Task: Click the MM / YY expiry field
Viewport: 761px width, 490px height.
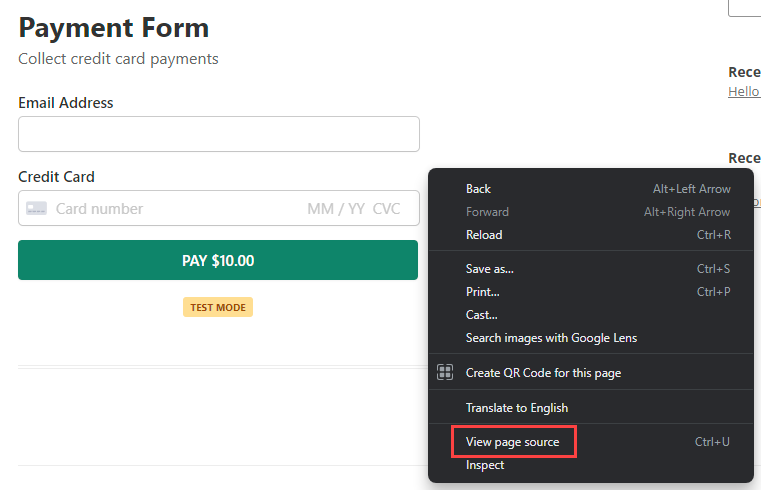Action: click(335, 209)
